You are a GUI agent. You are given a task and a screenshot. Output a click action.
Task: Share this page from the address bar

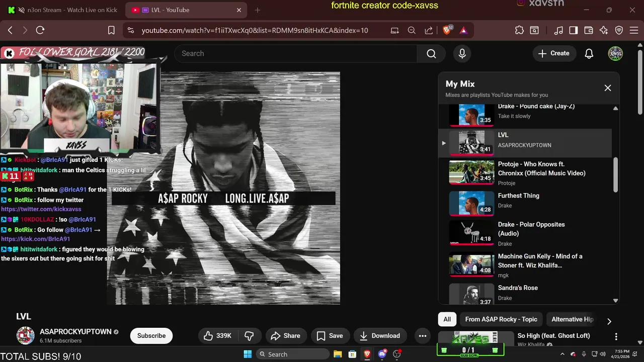point(429,30)
